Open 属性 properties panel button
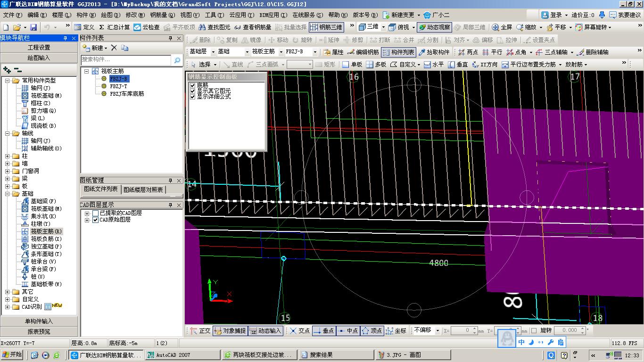Image resolution: width=644 pixels, height=362 pixels. [x=334, y=52]
